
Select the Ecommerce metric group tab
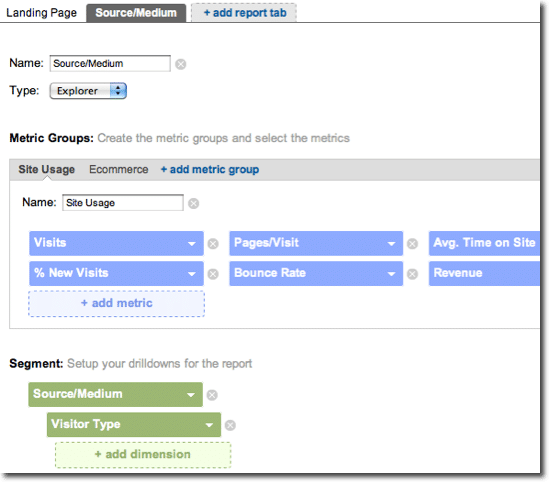(119, 169)
